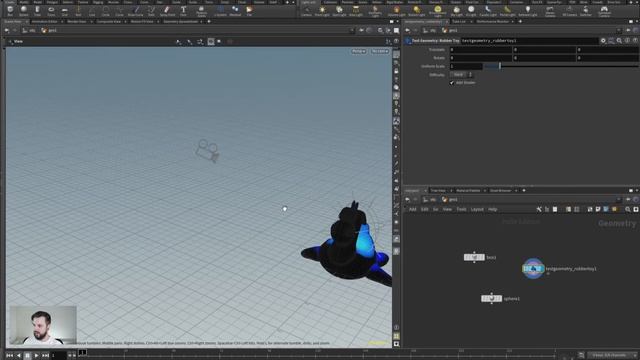
Task: Click the Rotate Y input field
Action: [544, 58]
